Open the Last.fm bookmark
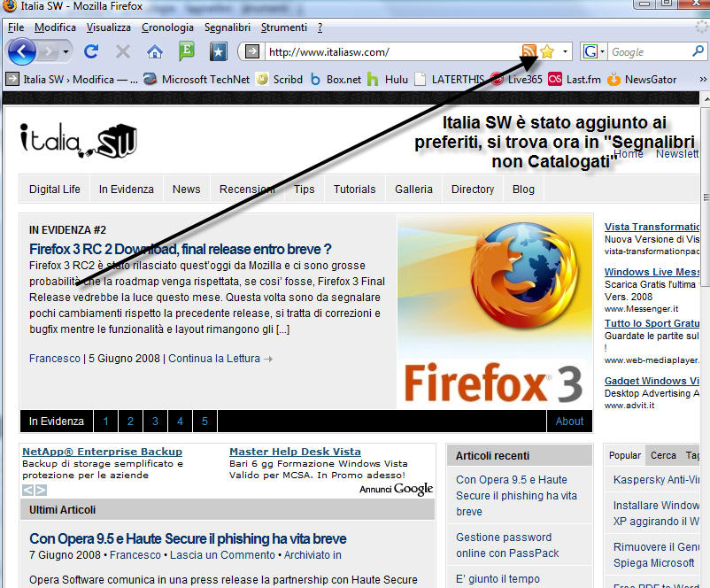Image resolution: width=710 pixels, height=588 pixels. [575, 80]
